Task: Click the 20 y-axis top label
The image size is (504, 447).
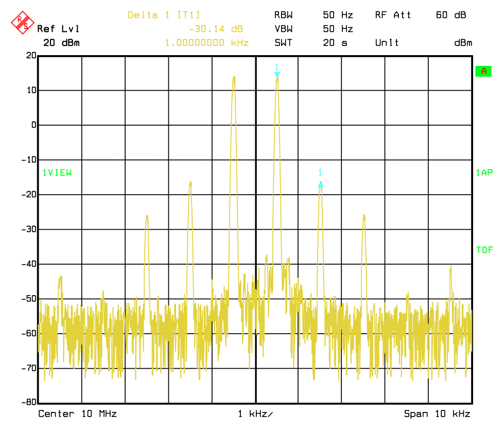Action: pyautogui.click(x=31, y=56)
